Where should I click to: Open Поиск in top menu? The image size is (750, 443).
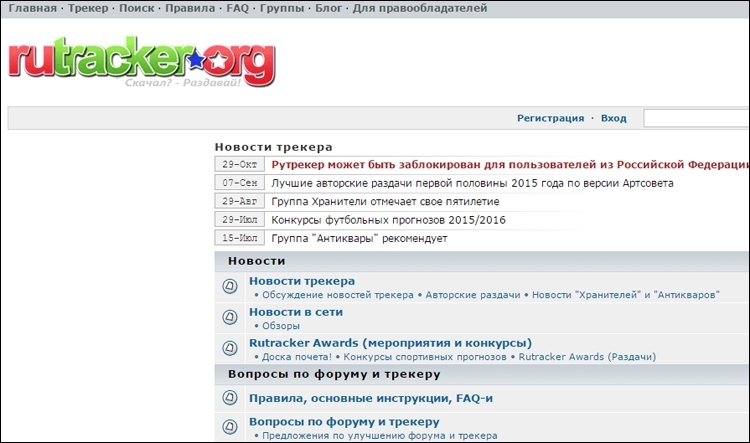point(137,8)
